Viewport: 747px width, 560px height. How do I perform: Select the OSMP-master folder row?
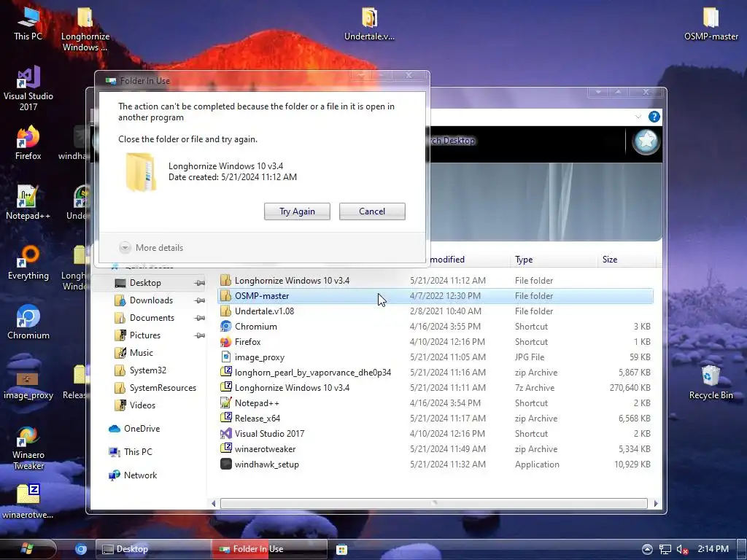pos(436,296)
